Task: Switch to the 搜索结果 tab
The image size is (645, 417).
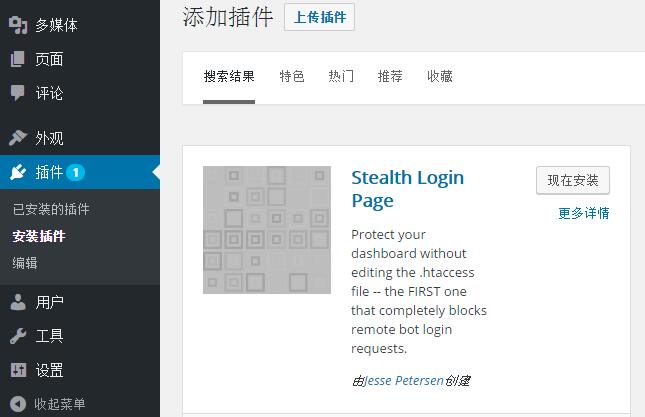Action: 229,76
